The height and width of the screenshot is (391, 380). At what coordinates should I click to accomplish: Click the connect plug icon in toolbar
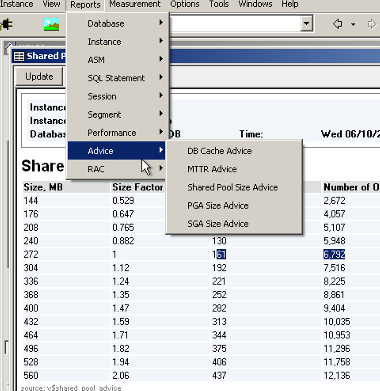point(6,24)
